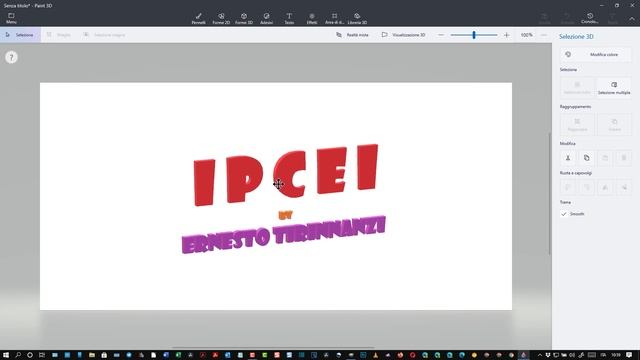Click the Selezione magica tool

click(104, 35)
